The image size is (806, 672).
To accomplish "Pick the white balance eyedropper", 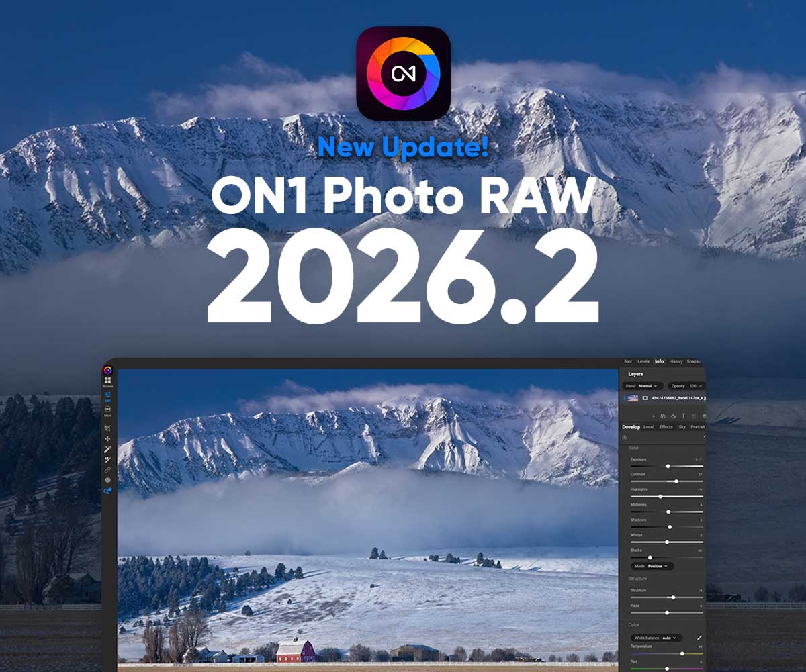I will click(x=699, y=637).
